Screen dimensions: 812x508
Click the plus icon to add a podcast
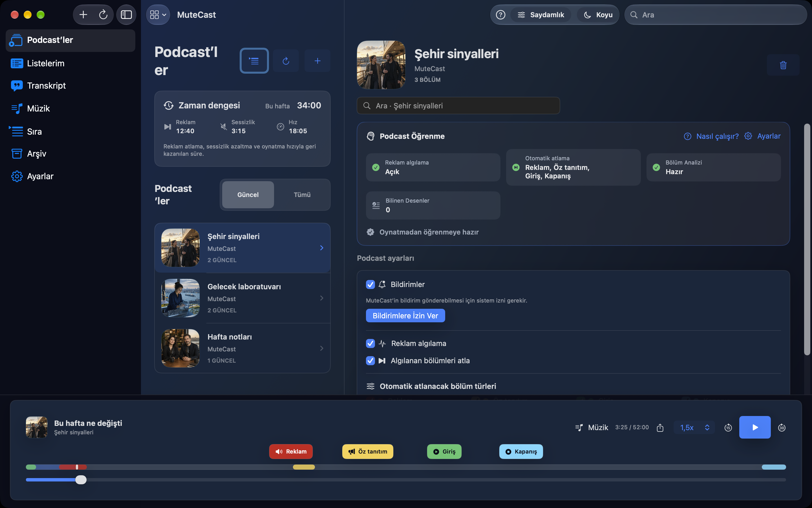(317, 61)
